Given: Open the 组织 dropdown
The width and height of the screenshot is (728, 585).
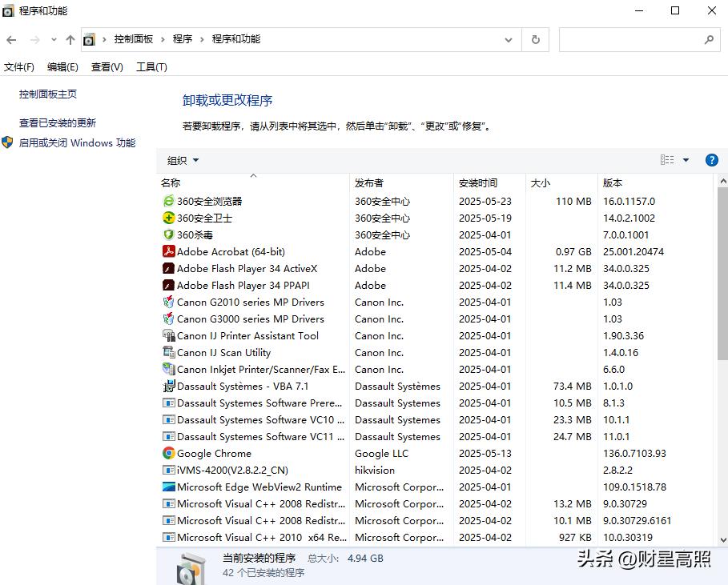Looking at the screenshot, I should tap(183, 161).
